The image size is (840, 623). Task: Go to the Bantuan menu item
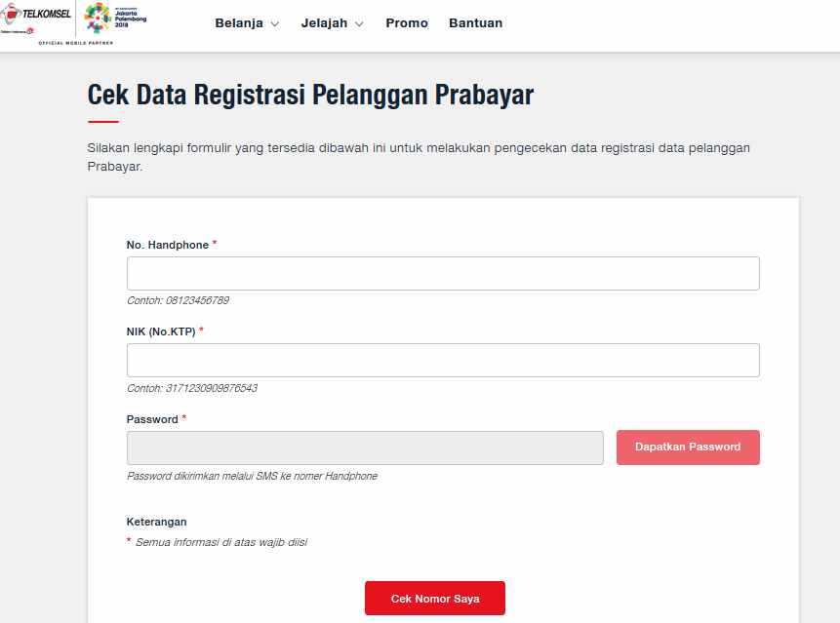pyautogui.click(x=475, y=23)
